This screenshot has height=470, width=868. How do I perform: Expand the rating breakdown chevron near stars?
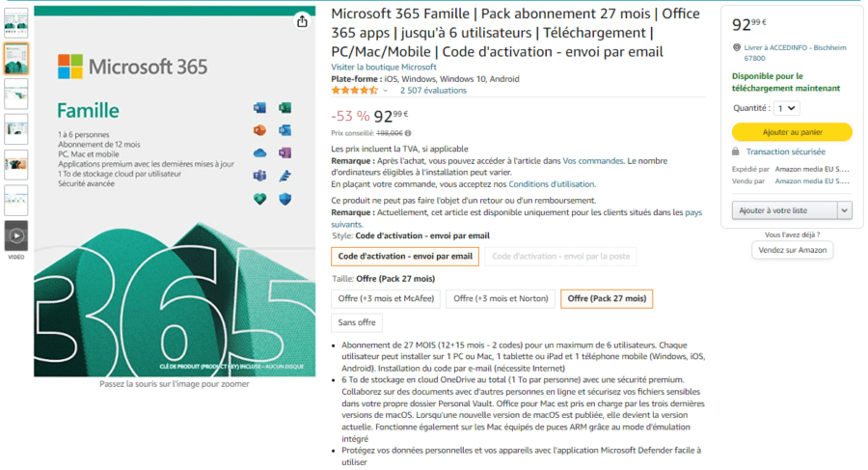[x=386, y=91]
